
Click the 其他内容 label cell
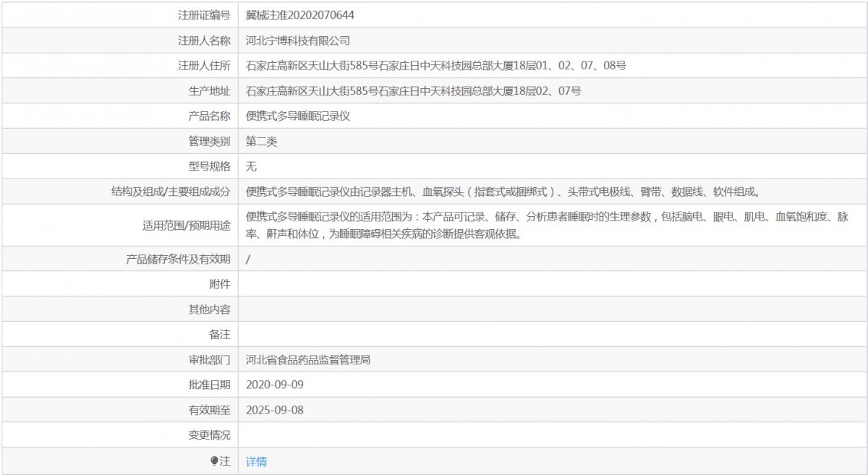119,309
